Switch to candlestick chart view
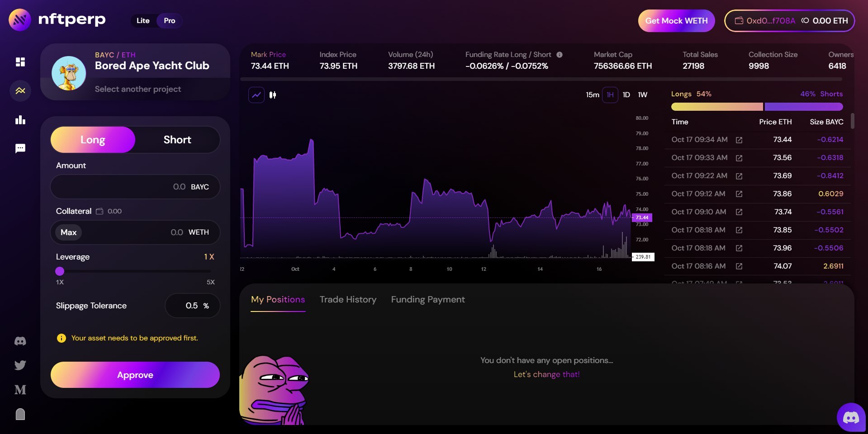Viewport: 868px width, 434px height. tap(273, 95)
